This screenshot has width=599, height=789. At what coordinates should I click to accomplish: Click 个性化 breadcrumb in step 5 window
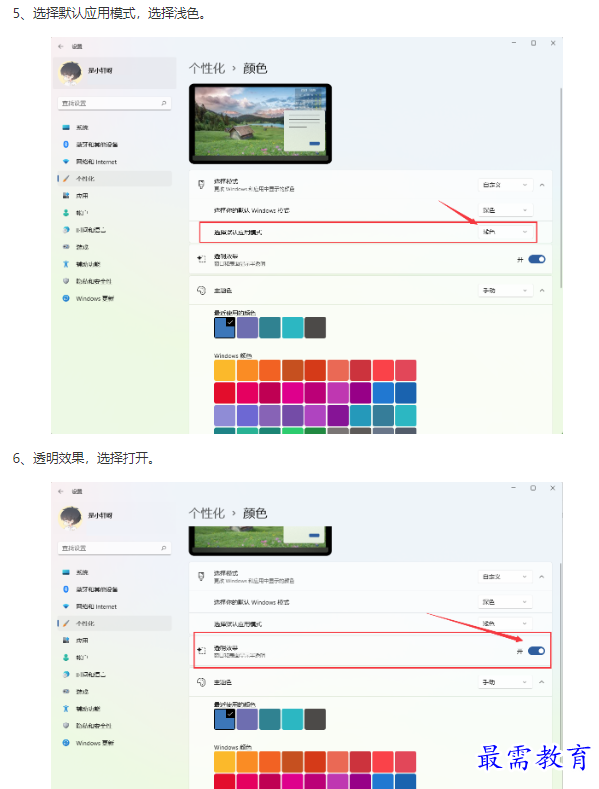tap(207, 68)
